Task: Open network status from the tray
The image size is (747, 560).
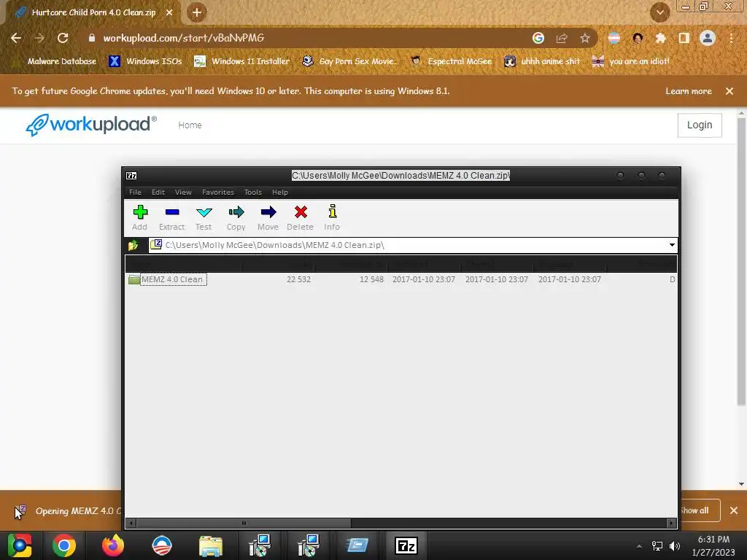Action: (x=657, y=546)
